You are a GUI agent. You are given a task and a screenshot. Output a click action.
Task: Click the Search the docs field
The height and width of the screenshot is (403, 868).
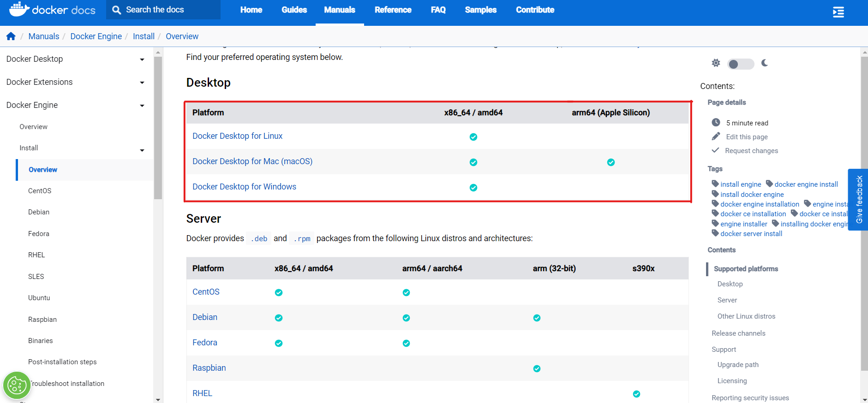click(x=163, y=10)
